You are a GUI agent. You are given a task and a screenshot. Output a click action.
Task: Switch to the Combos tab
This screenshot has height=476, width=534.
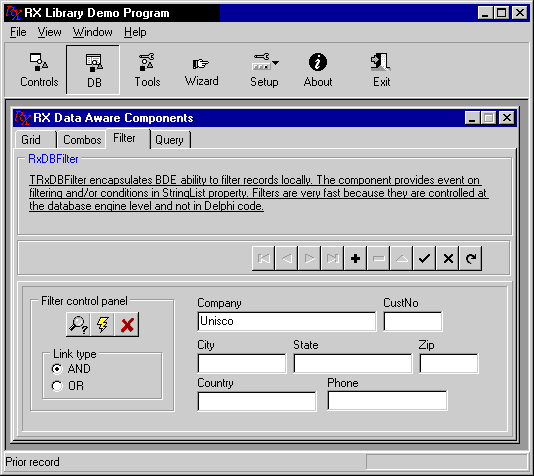point(82,140)
